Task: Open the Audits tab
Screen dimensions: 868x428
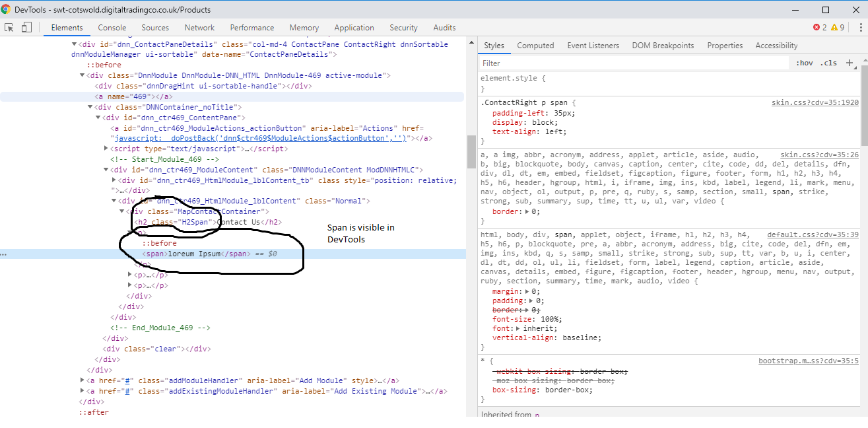Action: [x=444, y=28]
